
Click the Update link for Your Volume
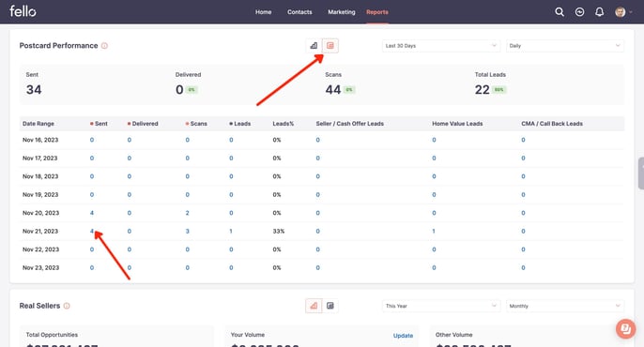pos(403,336)
